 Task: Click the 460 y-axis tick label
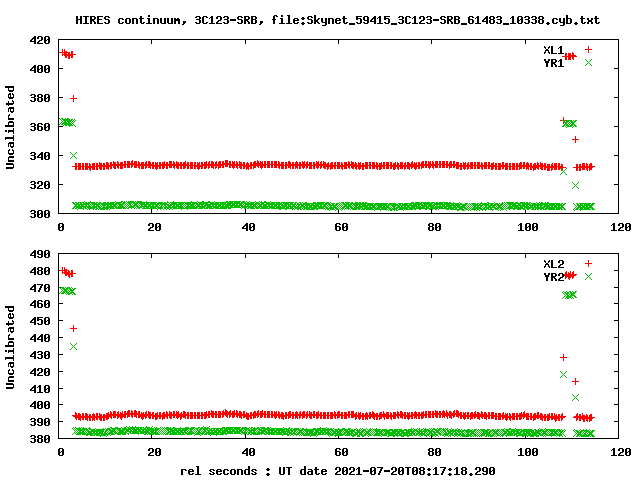[40, 304]
